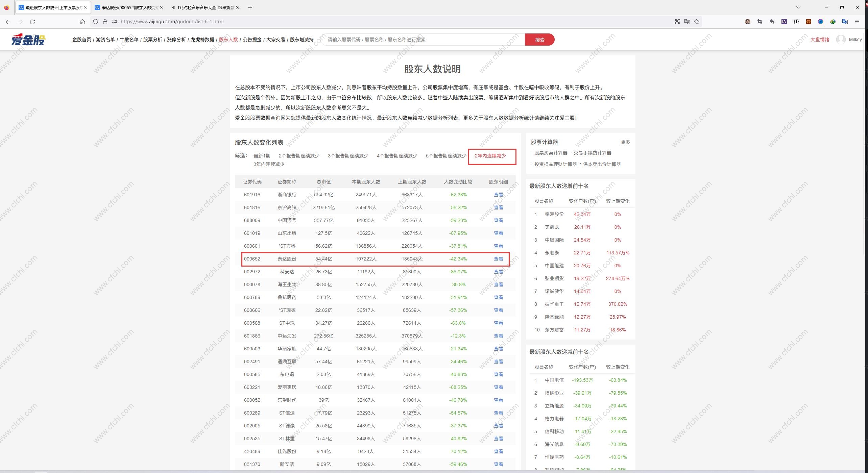View details link for 泰达股份 row
This screenshot has height=473, width=868.
[x=498, y=259]
